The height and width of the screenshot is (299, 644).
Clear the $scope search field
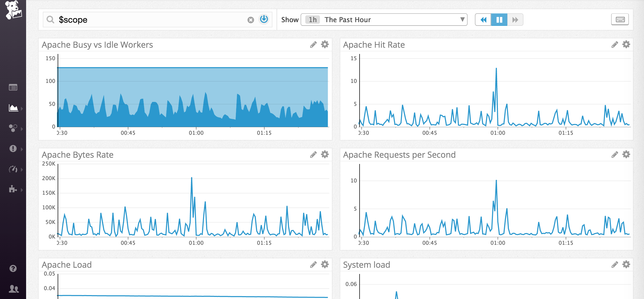(x=250, y=20)
